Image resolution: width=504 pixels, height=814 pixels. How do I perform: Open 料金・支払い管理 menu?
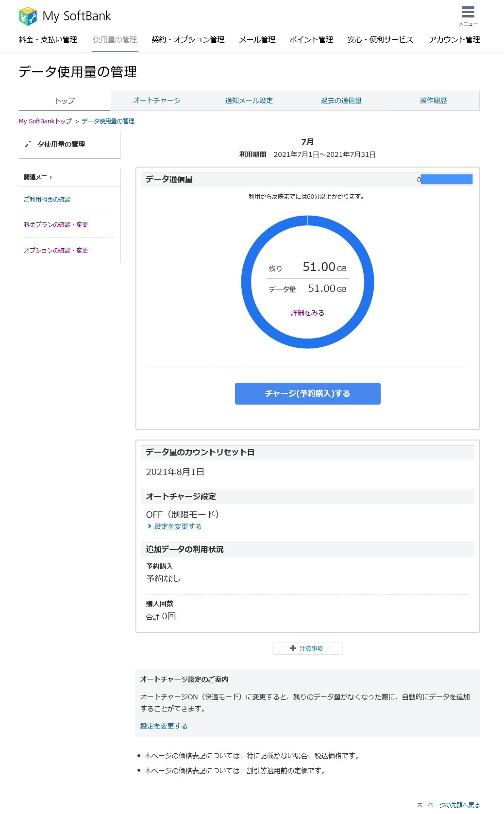pos(48,40)
